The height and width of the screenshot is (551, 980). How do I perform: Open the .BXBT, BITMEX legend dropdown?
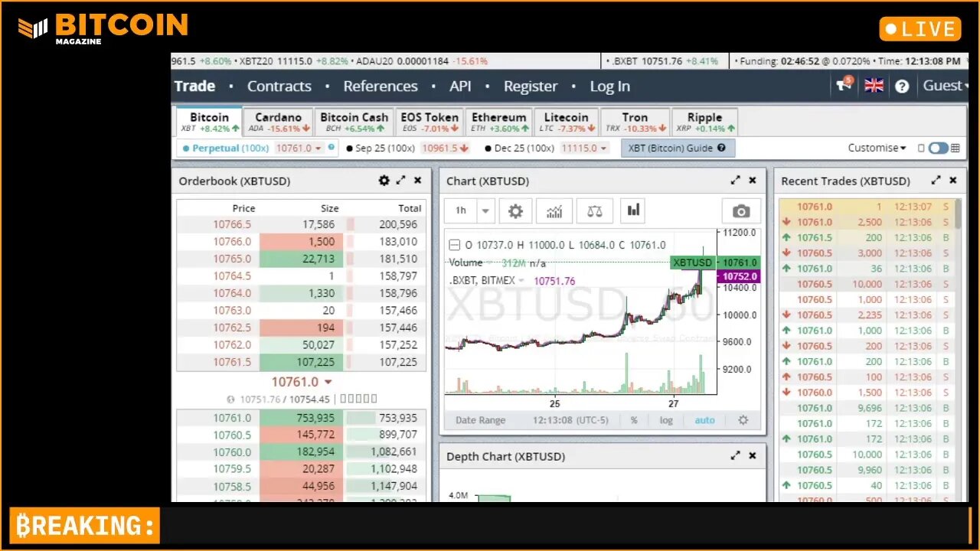coord(521,281)
